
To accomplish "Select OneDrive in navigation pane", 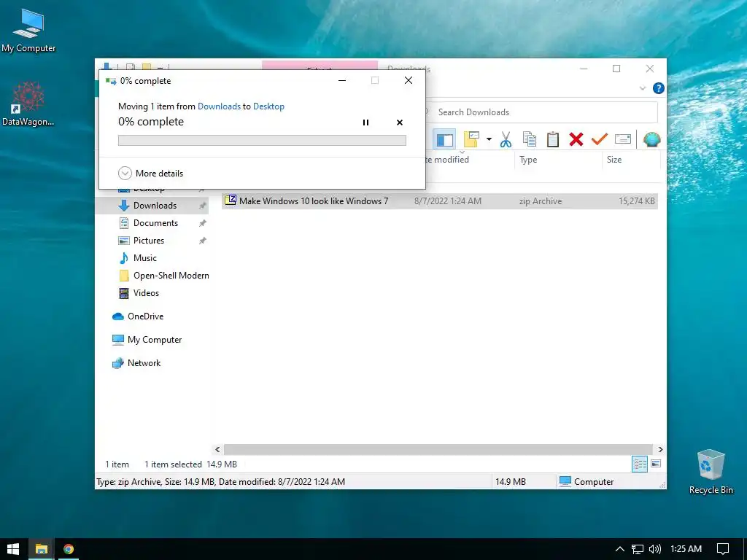I will click(145, 316).
